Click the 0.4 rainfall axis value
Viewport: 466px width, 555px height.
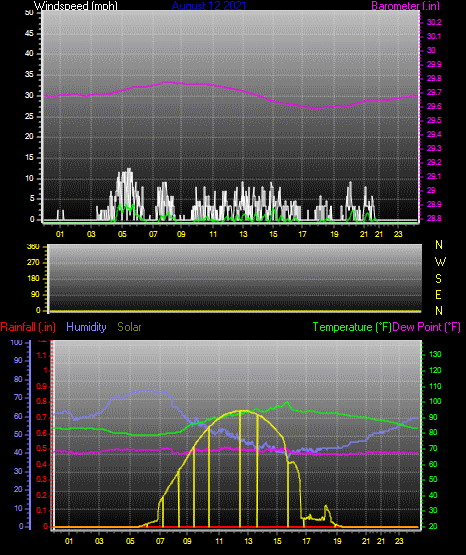(x=42, y=464)
